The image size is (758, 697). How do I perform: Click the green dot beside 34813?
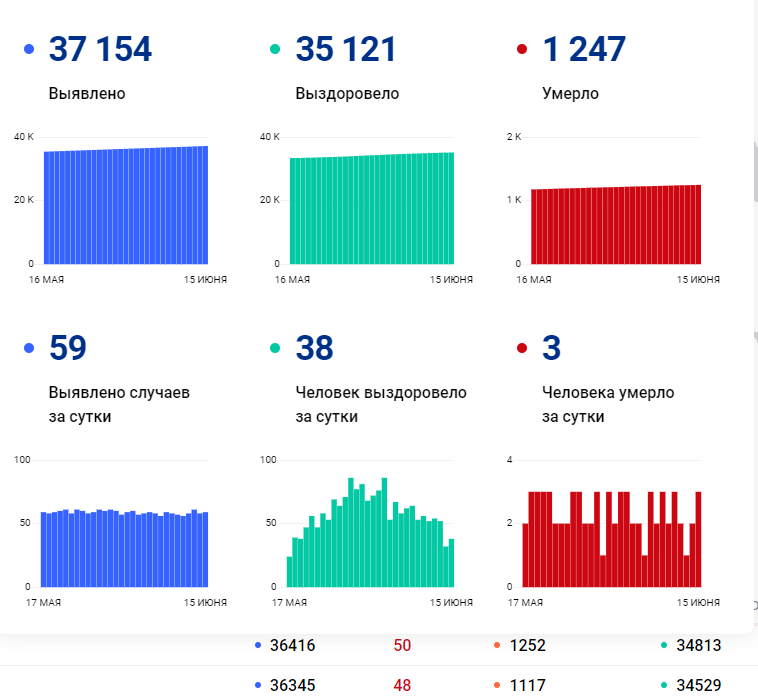pos(664,645)
